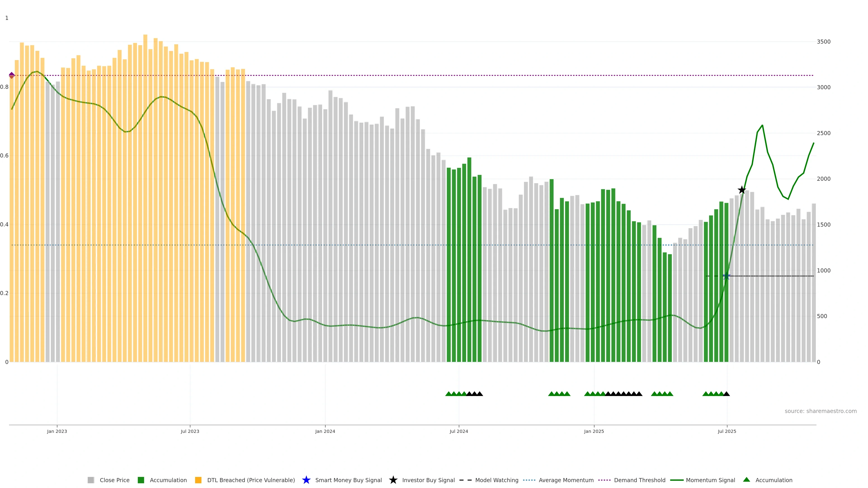Click the 3500 right axis label
This screenshot has height=488, width=868.
[823, 41]
